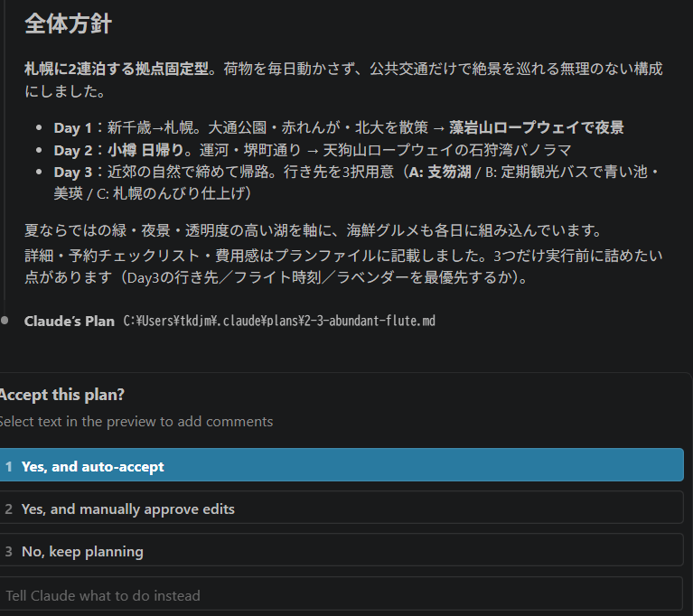The image size is (693, 616).
Task: Click the 全体方針 heading in the preview
Action: point(68,23)
